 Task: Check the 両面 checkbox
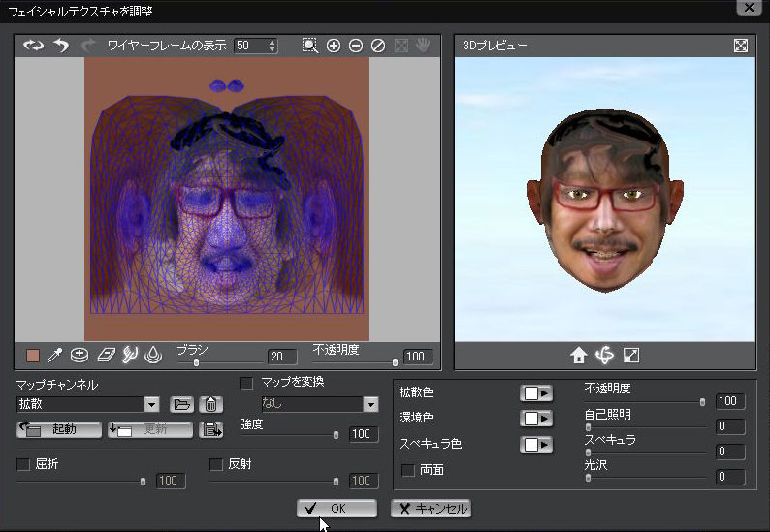[408, 470]
